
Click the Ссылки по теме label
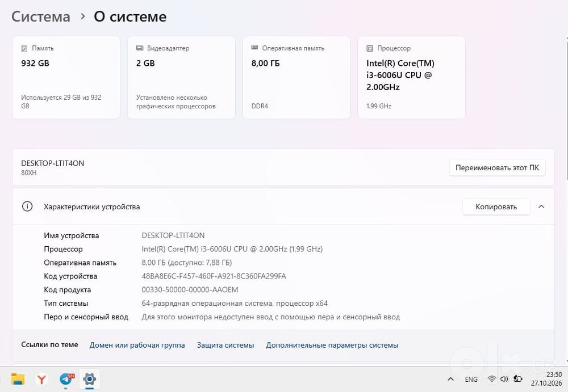(x=49, y=344)
